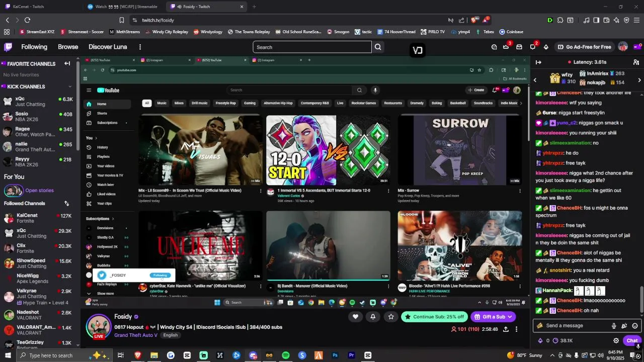Click the music note playlist toolbar icon
This screenshot has height=362, width=644.
(x=586, y=20)
